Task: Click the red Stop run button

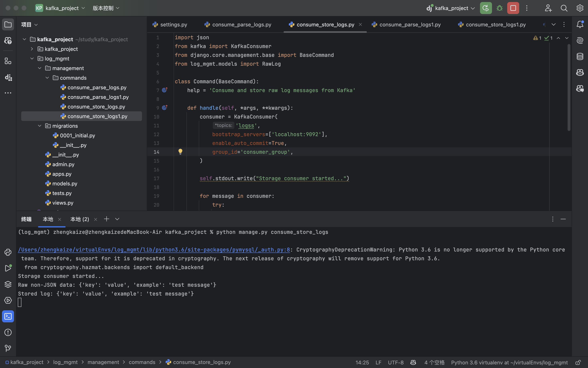Action: [x=513, y=8]
